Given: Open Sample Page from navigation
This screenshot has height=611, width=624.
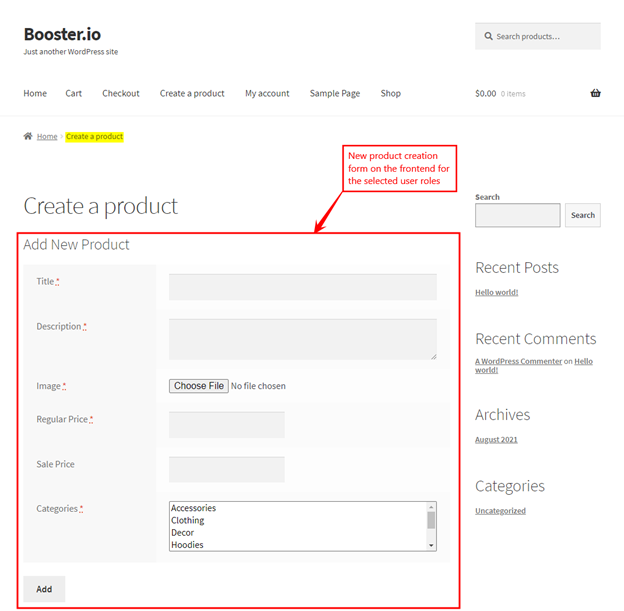Looking at the screenshot, I should (335, 93).
